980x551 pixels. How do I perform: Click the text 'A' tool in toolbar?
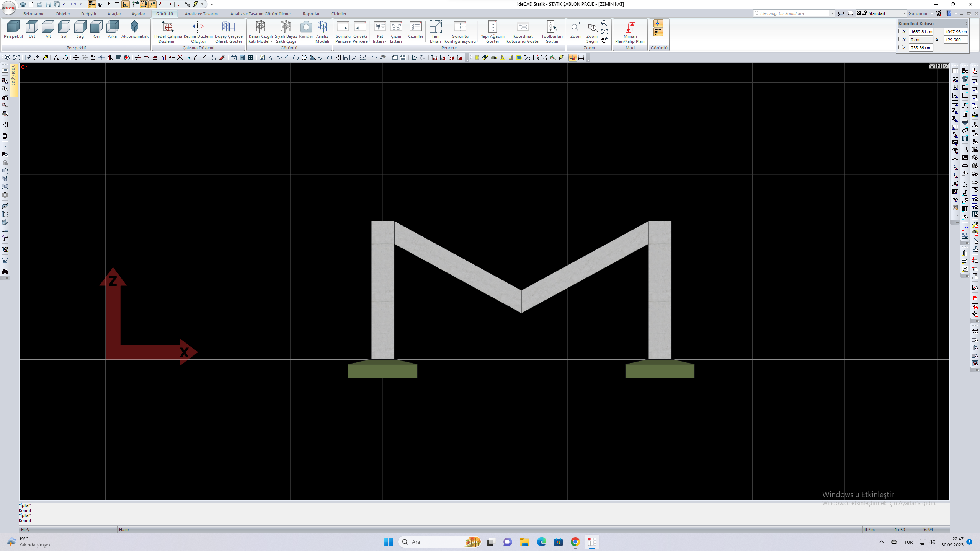pyautogui.click(x=271, y=58)
